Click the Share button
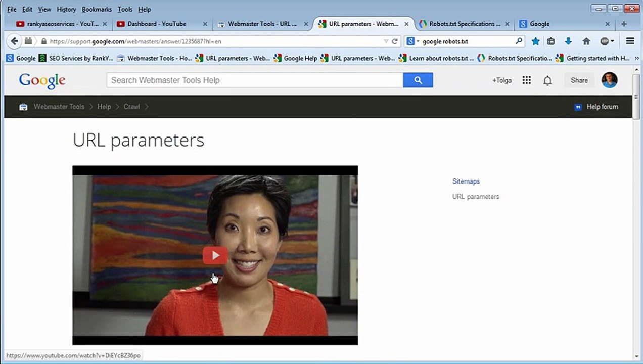Viewport: 643px width, 364px height. pyautogui.click(x=579, y=80)
